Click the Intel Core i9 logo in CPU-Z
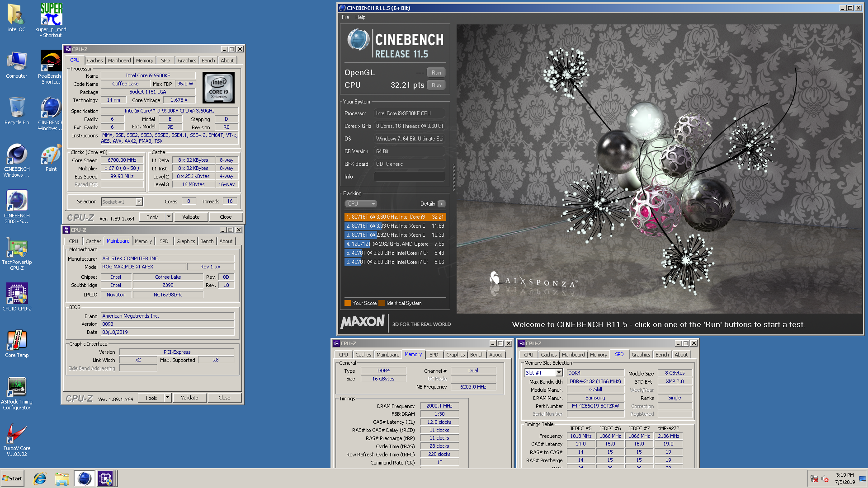868x488 pixels. pyautogui.click(x=218, y=87)
